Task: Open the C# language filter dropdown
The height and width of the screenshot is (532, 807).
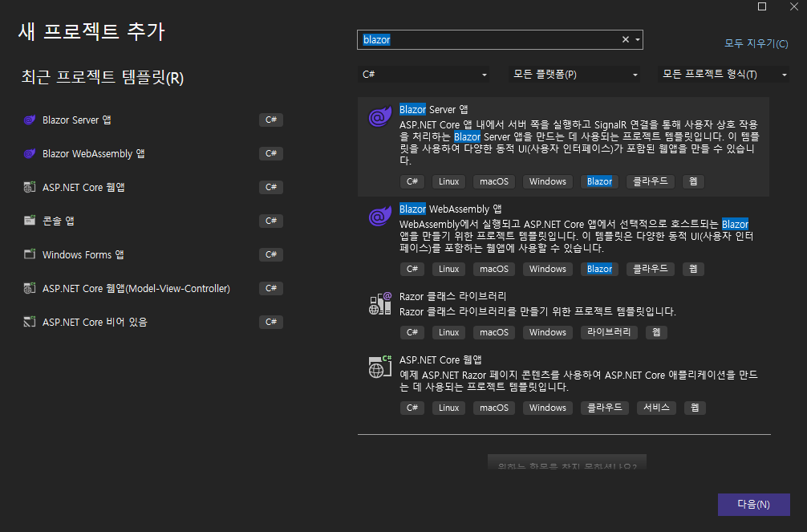Action: [x=424, y=73]
